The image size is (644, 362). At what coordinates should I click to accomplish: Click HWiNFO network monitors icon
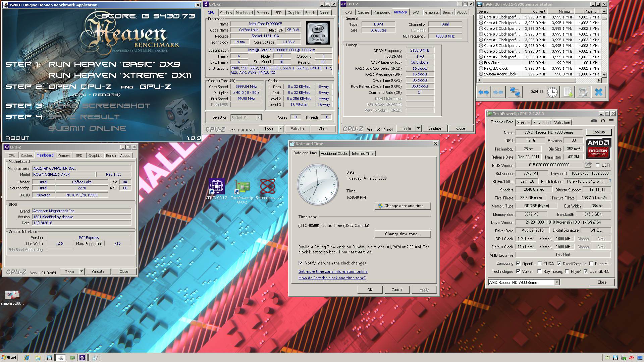tap(515, 92)
